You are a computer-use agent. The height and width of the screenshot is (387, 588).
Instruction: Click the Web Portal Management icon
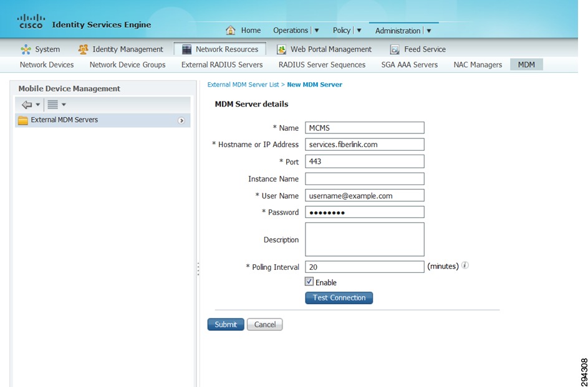coord(281,49)
